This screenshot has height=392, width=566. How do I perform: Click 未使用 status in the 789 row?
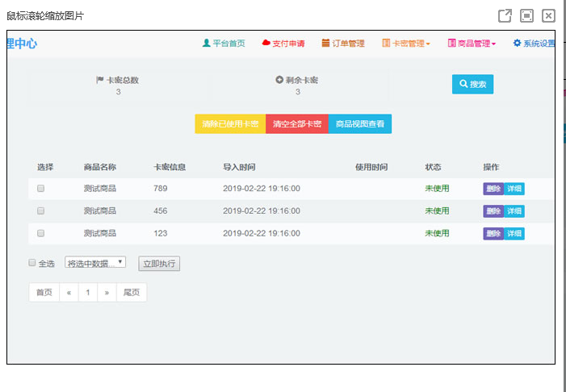tap(437, 188)
